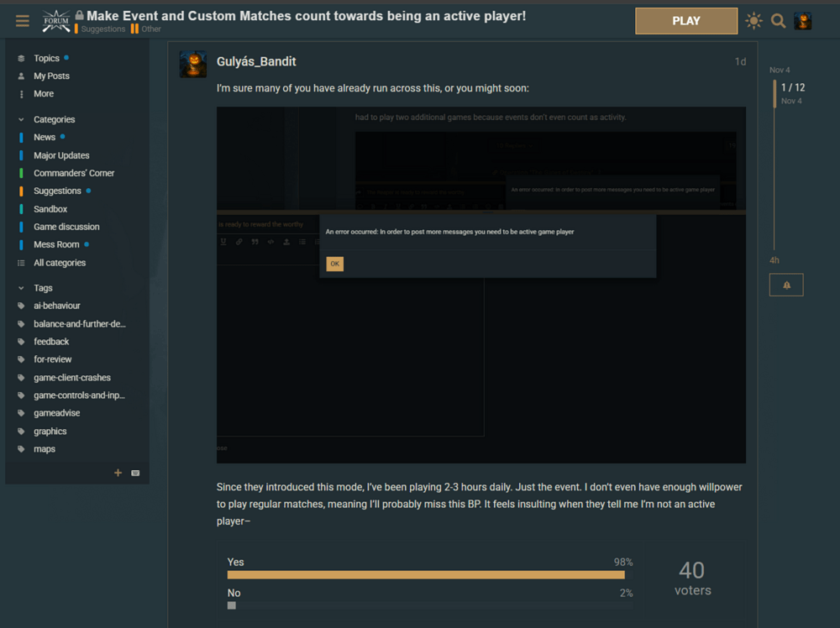Toggle the light theme with the sun icon
This screenshot has width=840, height=628.
tap(753, 20)
